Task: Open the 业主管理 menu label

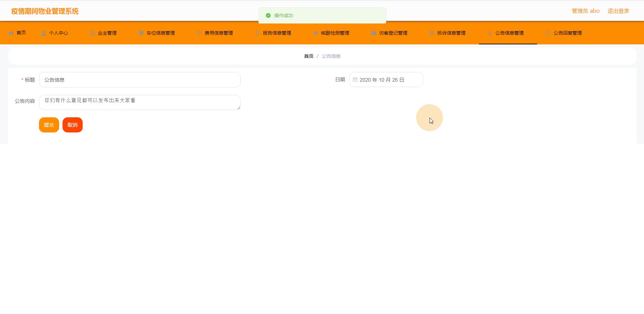Action: coord(107,33)
